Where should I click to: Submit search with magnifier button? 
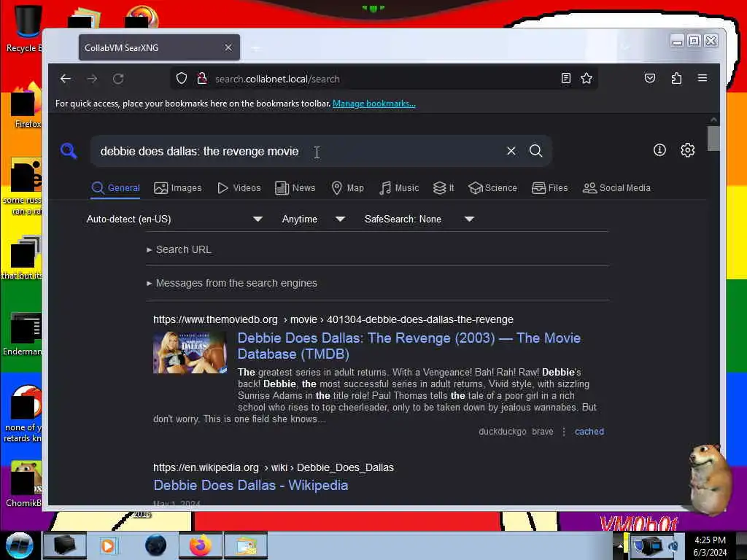point(536,151)
